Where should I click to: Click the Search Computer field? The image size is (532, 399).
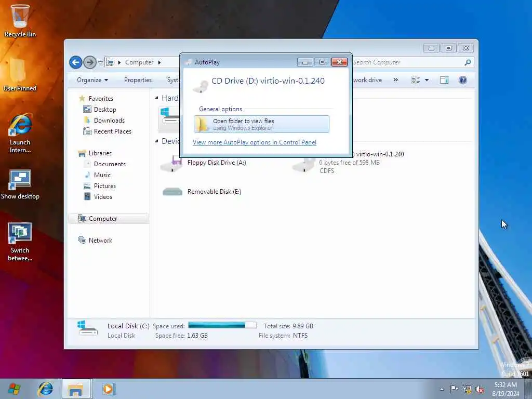[x=407, y=62]
